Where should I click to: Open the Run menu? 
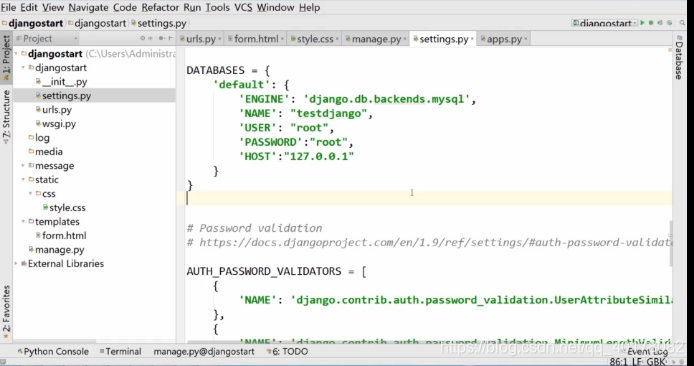coord(192,8)
